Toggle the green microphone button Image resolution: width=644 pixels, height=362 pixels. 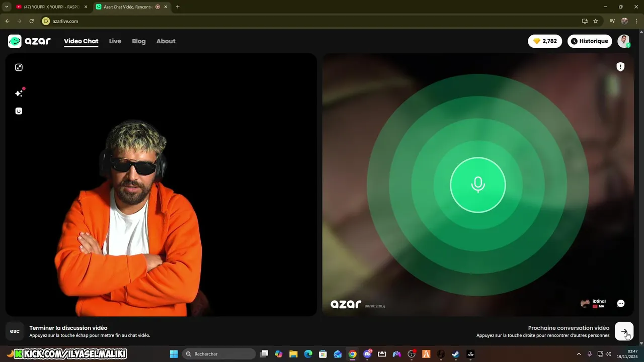[478, 185]
